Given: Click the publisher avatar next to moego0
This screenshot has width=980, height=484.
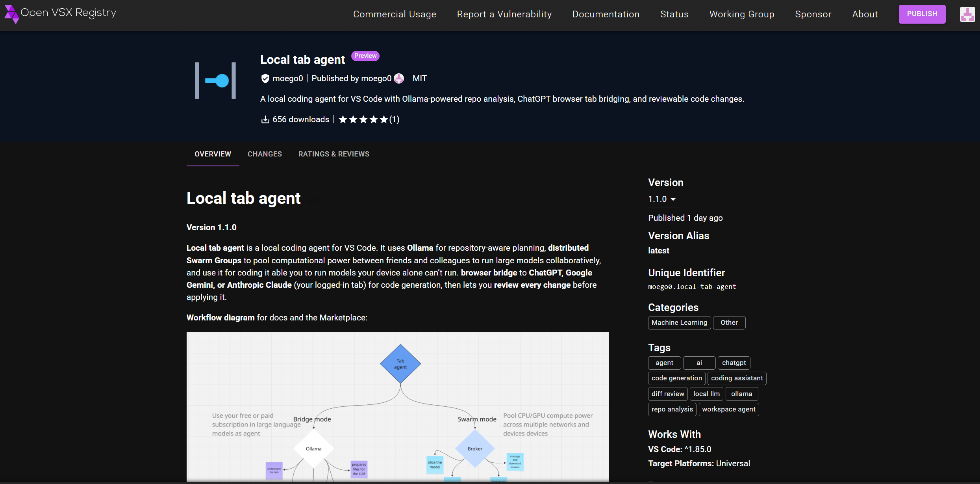Looking at the screenshot, I should pyautogui.click(x=399, y=78).
